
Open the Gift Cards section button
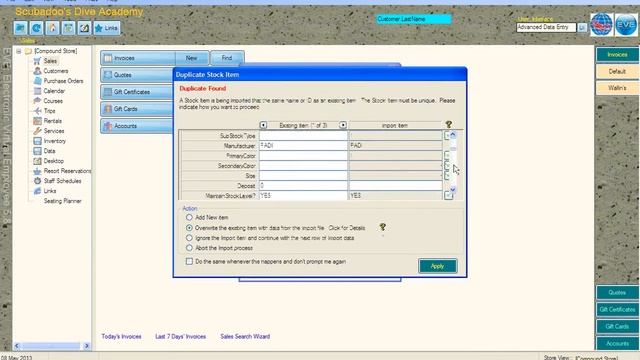[x=137, y=109]
